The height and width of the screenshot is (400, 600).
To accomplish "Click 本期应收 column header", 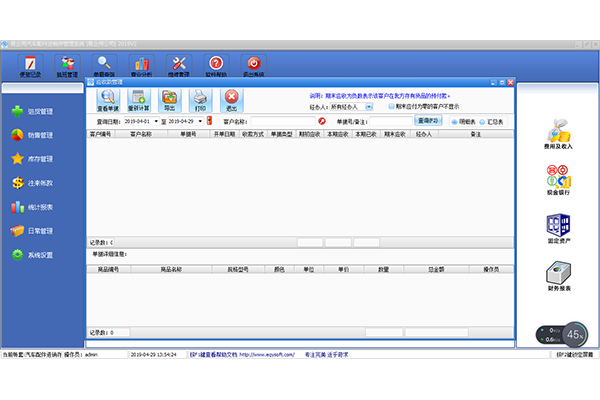I will [x=338, y=134].
